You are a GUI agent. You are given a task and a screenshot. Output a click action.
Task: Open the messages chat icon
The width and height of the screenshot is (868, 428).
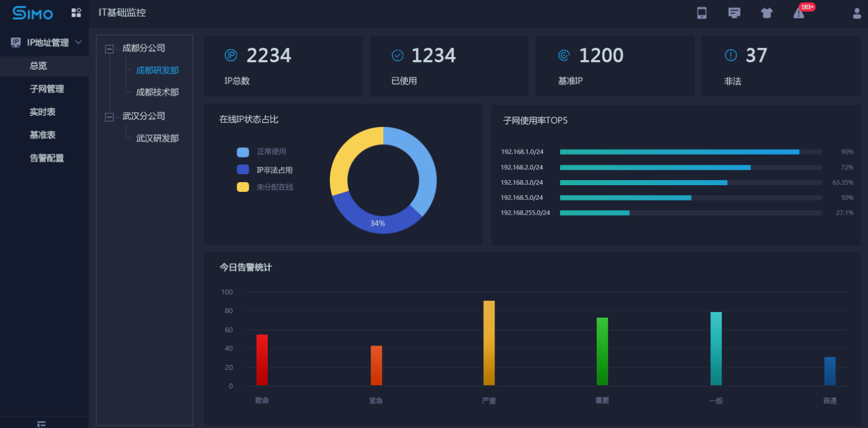734,13
